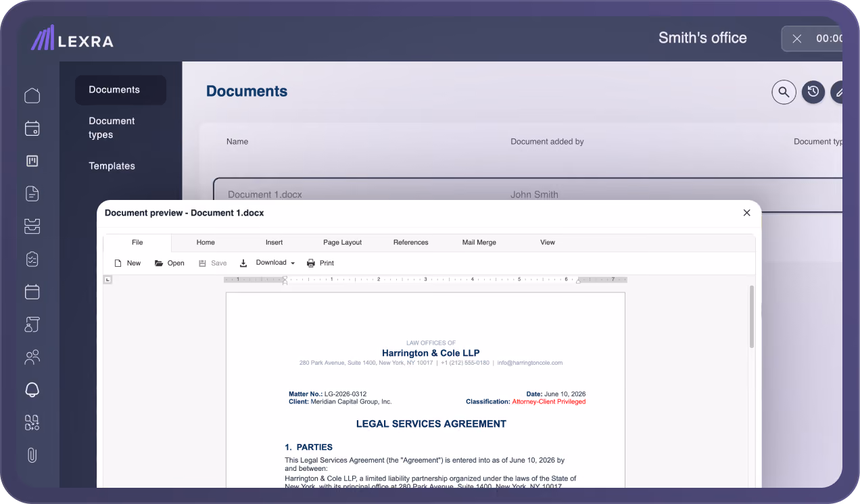The height and width of the screenshot is (504, 860).
Task: Select the document page icon in the sidebar
Action: click(x=32, y=194)
